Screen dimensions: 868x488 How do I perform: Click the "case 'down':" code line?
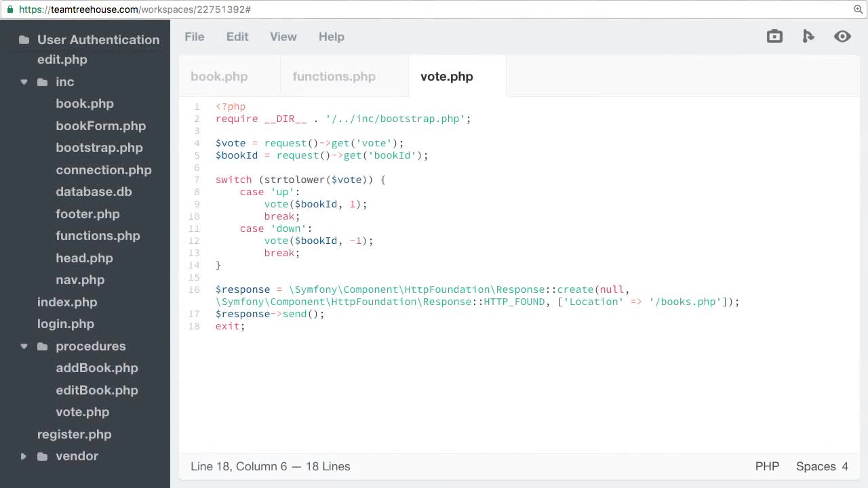tap(276, 228)
